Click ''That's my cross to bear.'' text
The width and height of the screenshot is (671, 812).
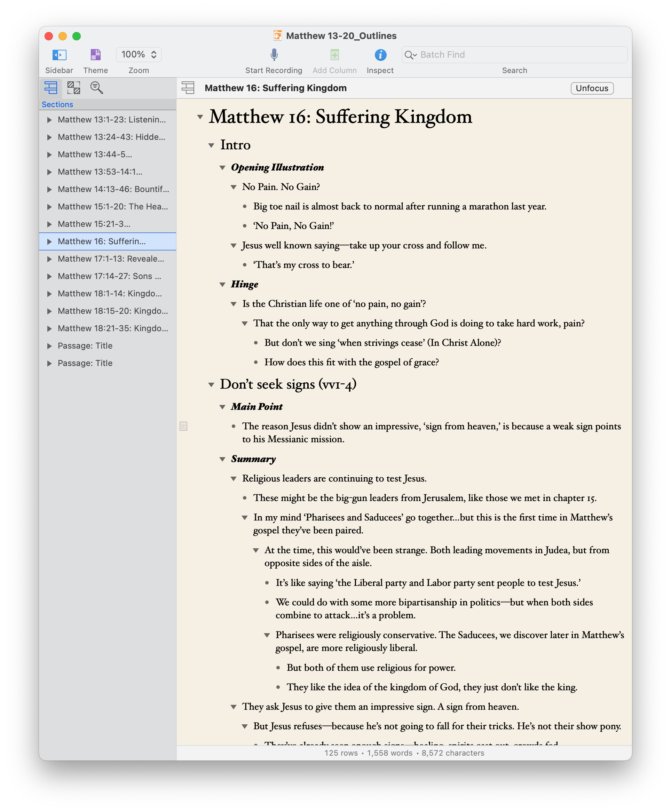click(x=304, y=265)
